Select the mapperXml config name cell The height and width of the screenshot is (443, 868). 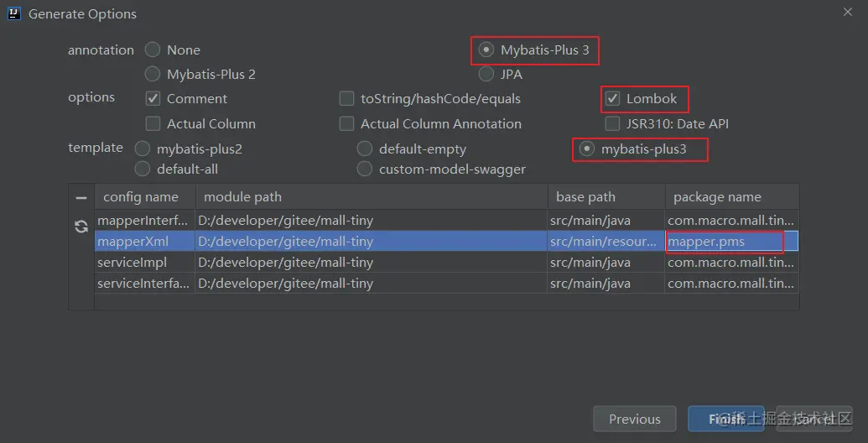[x=145, y=242]
